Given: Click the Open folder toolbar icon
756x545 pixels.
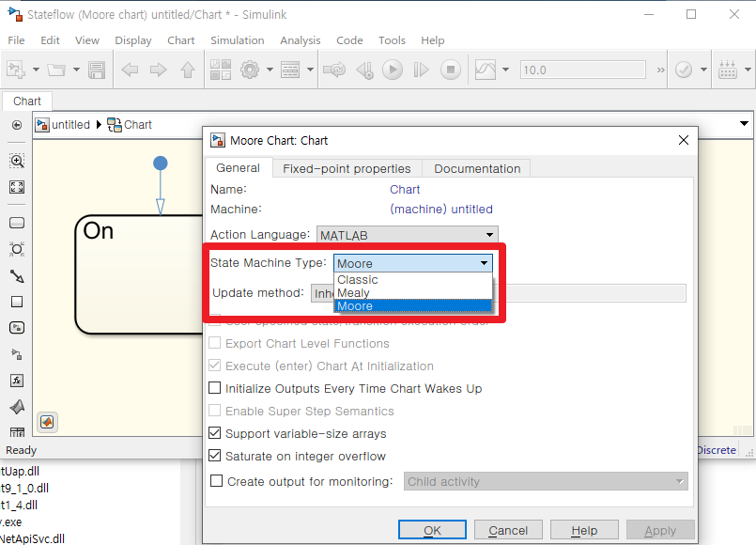Looking at the screenshot, I should click(x=56, y=70).
